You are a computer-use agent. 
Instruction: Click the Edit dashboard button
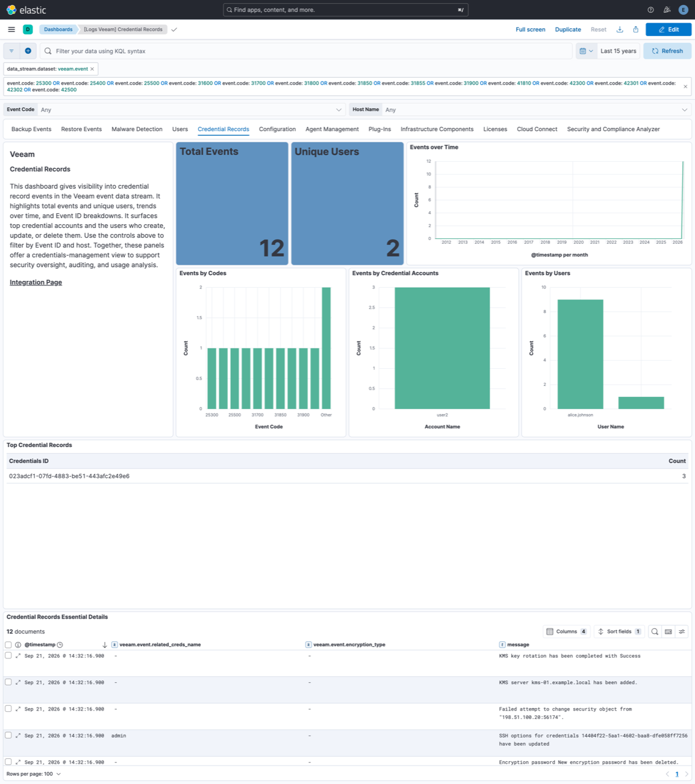point(669,29)
